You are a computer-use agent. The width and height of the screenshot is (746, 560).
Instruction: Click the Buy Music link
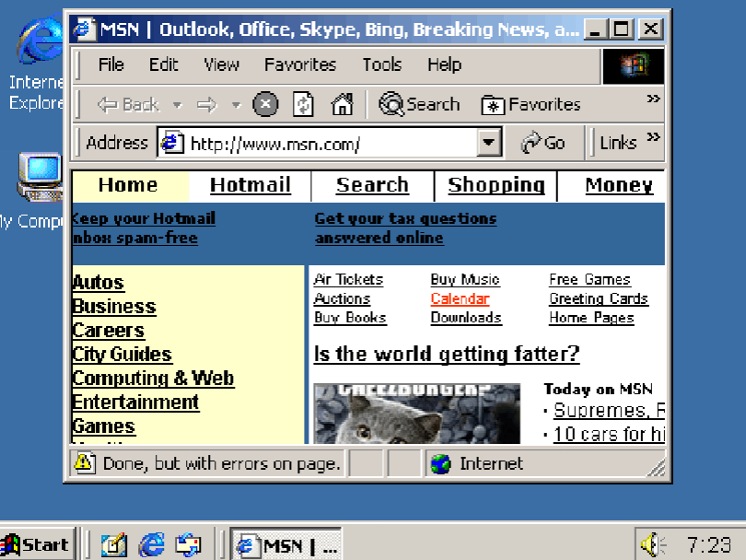coord(465,279)
